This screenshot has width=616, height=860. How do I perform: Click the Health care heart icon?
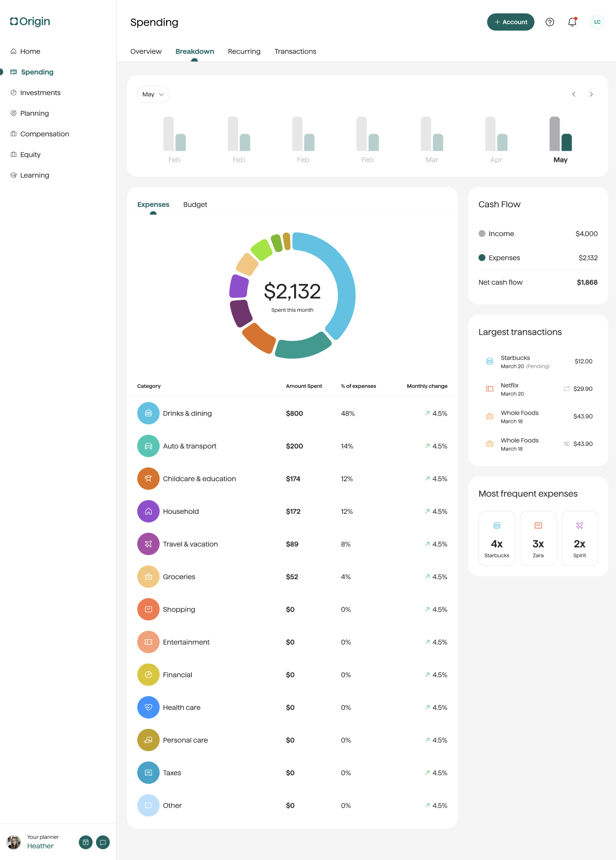coord(148,707)
